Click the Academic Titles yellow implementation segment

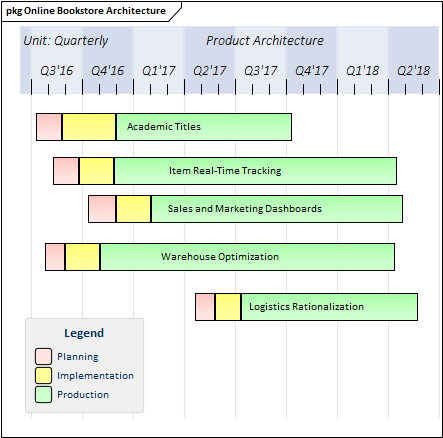coord(89,127)
